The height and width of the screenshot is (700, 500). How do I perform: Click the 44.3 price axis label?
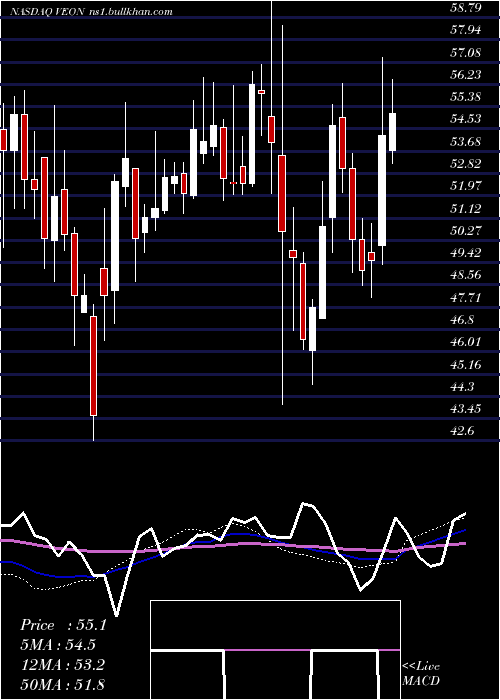coord(462,387)
